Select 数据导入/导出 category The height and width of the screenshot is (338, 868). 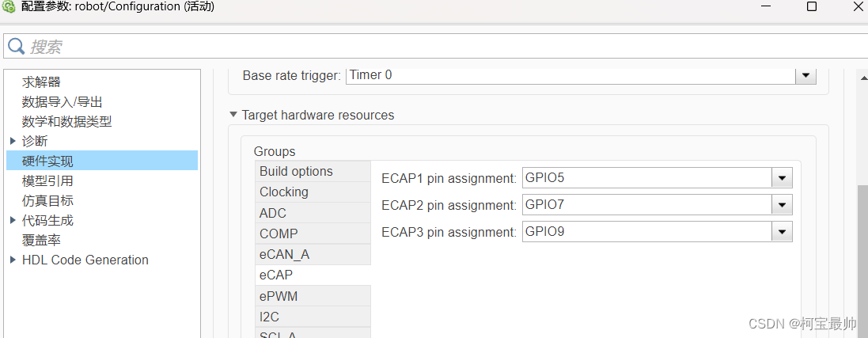(62, 101)
